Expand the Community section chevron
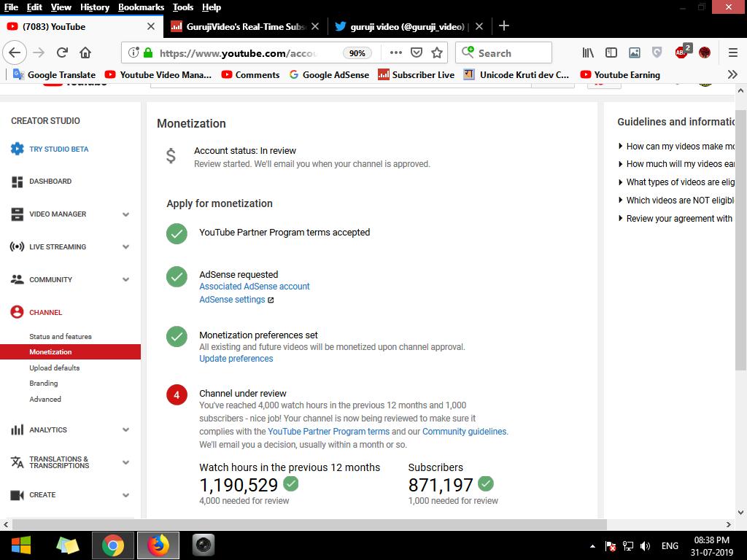 [125, 279]
